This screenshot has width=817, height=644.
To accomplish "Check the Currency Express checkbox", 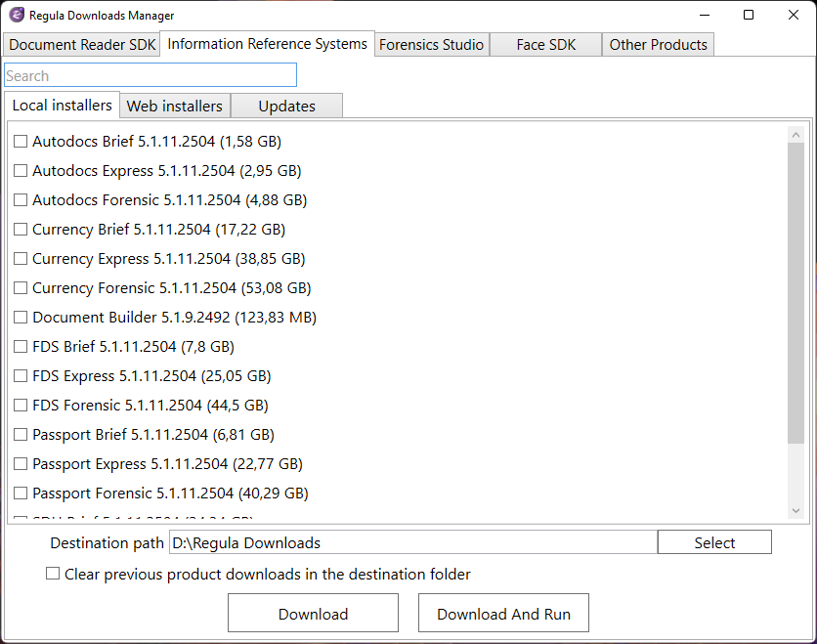I will [x=21, y=258].
